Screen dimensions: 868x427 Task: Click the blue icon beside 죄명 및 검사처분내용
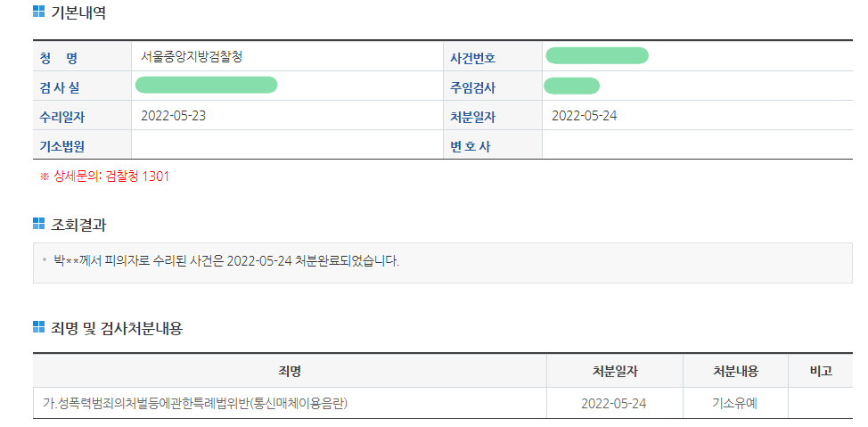tap(38, 328)
